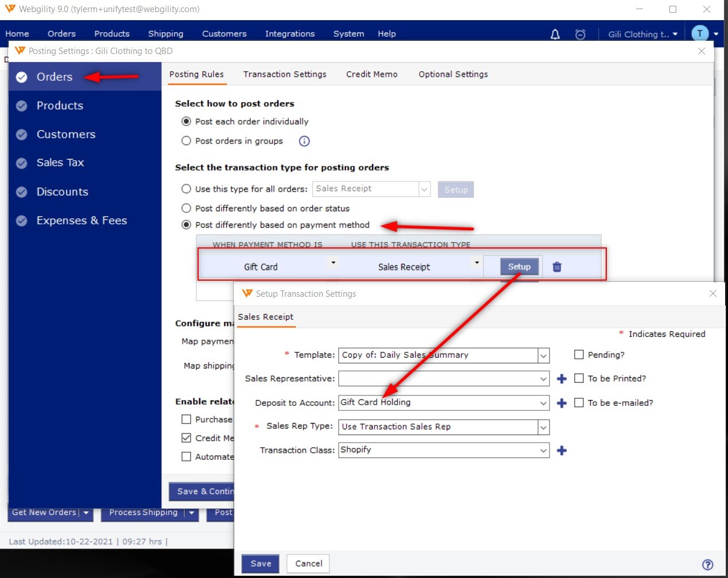The image size is (728, 578).
Task: Open the Deposit to Account dropdown
Action: tap(543, 403)
